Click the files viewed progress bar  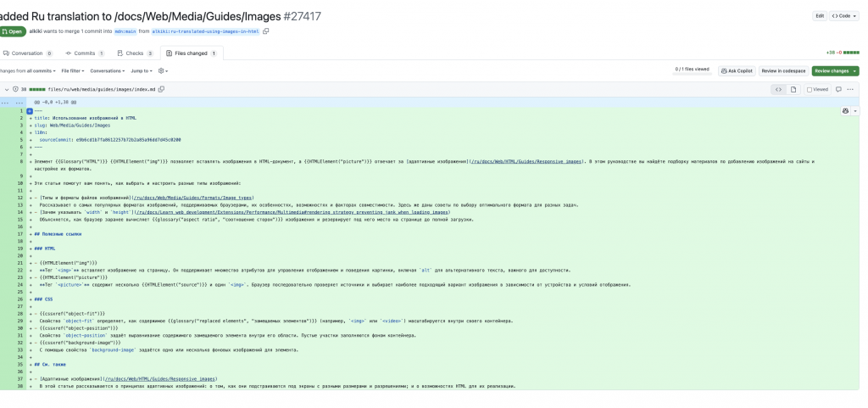tap(692, 71)
